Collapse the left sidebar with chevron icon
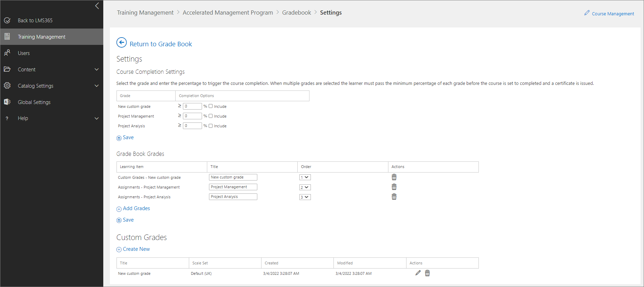The width and height of the screenshot is (644, 287). tap(97, 6)
